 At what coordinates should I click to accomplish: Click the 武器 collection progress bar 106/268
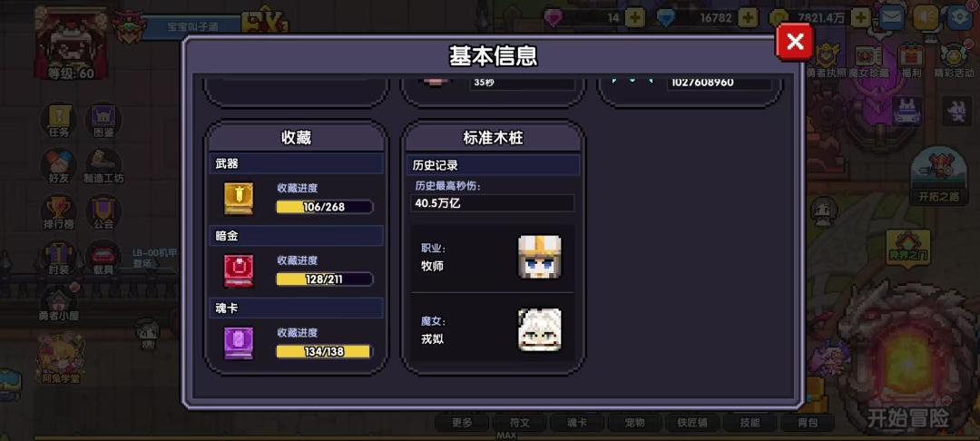pyautogui.click(x=324, y=207)
